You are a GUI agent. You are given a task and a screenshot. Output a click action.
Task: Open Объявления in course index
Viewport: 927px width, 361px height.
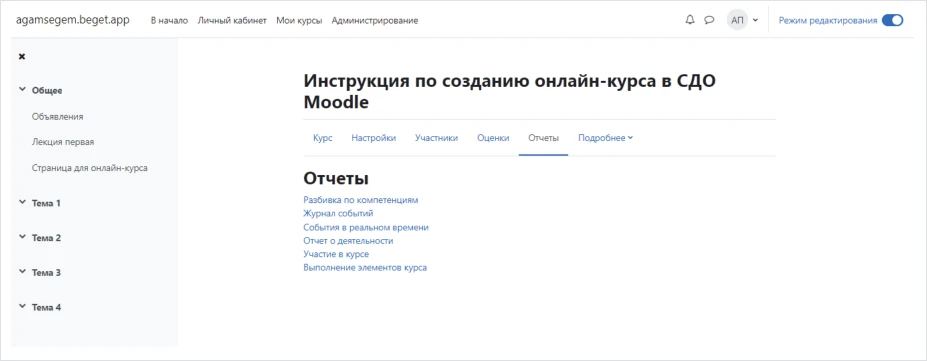pos(57,116)
